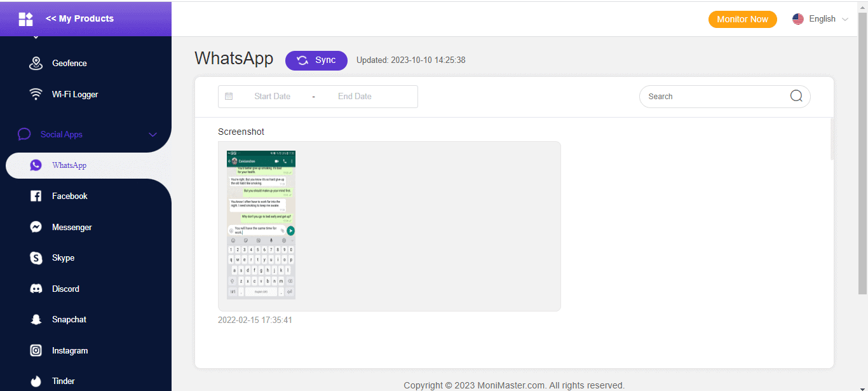This screenshot has width=868, height=391.
Task: Open the apps grid icon top left
Action: pos(25,19)
